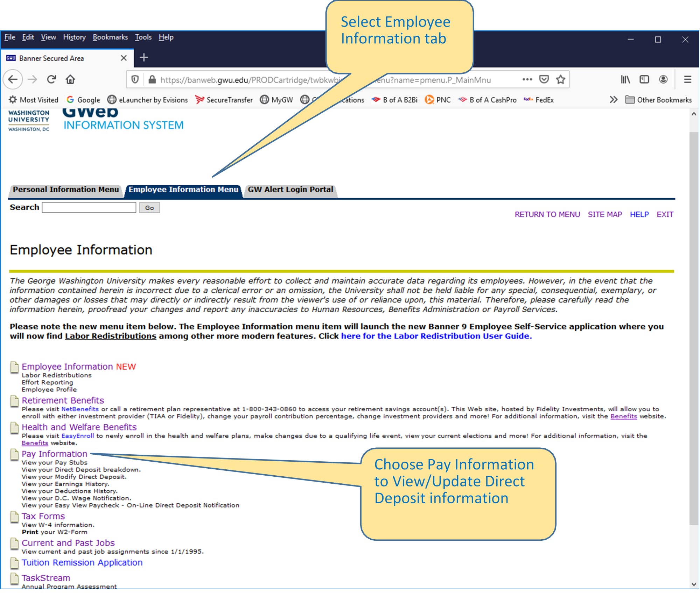Viewport: 700px width, 604px height.
Task: Switch to the Personal Information Menu tab
Action: coord(66,189)
